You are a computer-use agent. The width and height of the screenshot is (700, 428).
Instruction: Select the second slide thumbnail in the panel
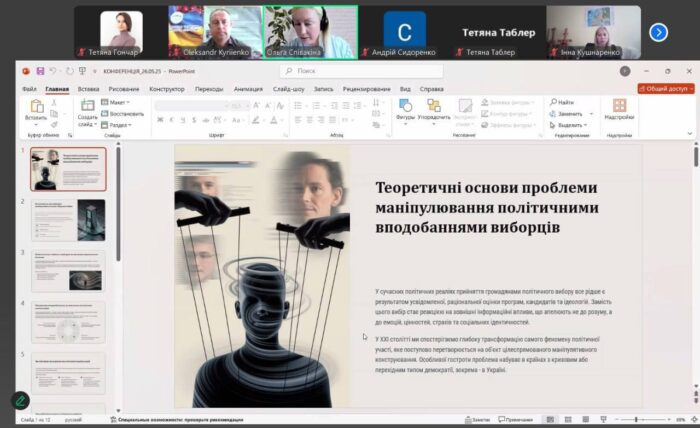68,220
